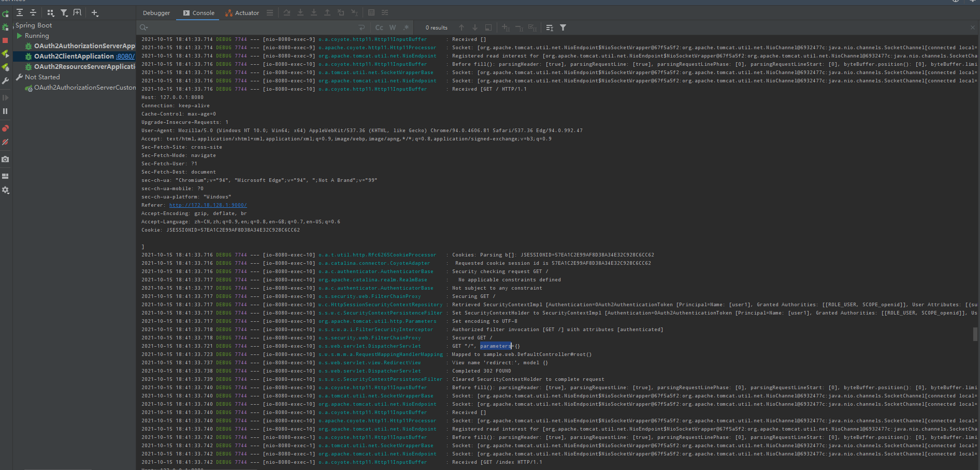
Task: Click Rerun in Debug mode icon
Action: tap(5, 27)
